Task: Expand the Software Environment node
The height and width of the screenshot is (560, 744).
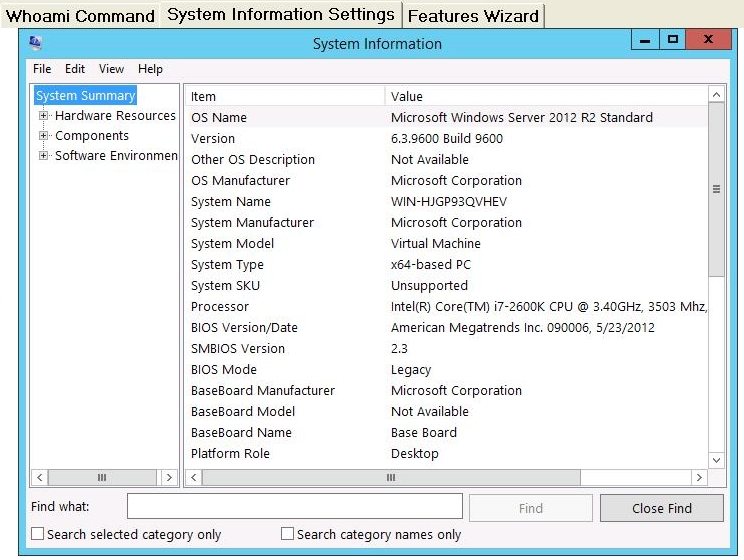Action: 43,155
